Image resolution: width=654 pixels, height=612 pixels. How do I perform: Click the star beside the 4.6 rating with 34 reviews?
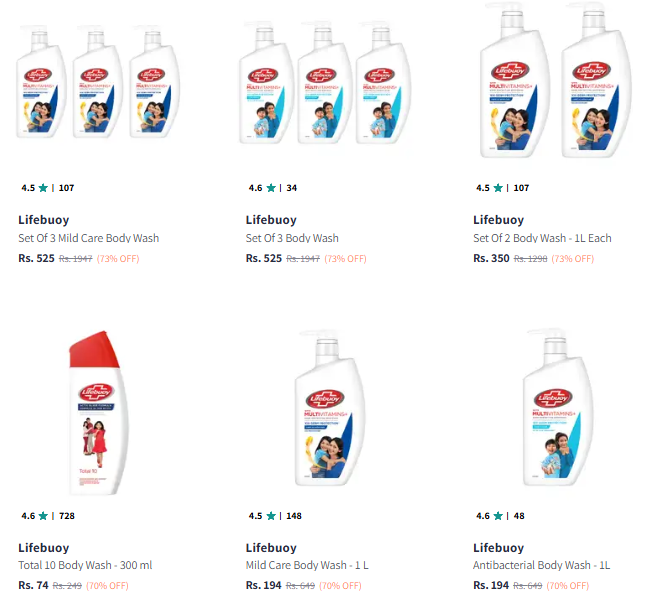pyautogui.click(x=271, y=187)
